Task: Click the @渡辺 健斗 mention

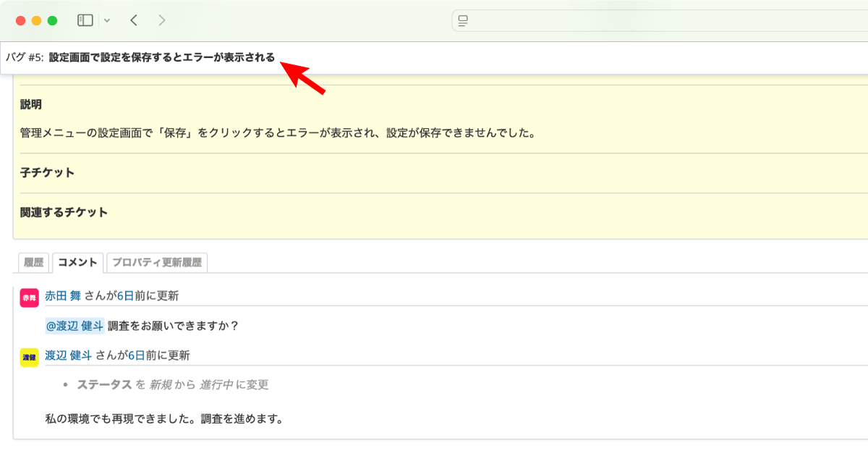Action: click(75, 326)
